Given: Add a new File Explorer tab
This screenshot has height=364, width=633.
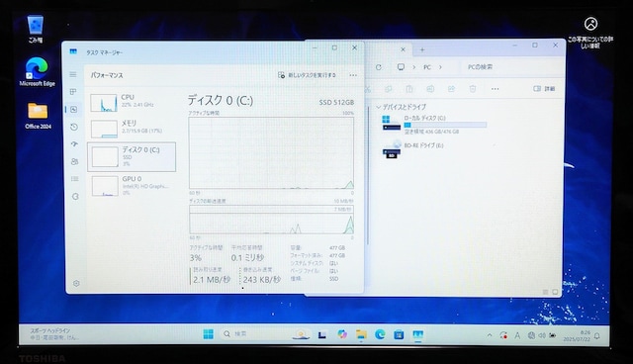Looking at the screenshot, I should [422, 50].
